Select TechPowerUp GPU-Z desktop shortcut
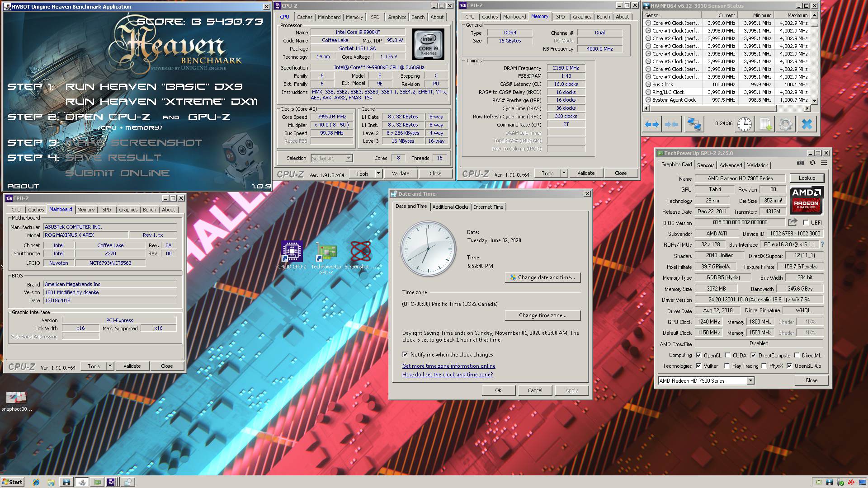Image resolution: width=868 pixels, height=488 pixels. [x=326, y=259]
